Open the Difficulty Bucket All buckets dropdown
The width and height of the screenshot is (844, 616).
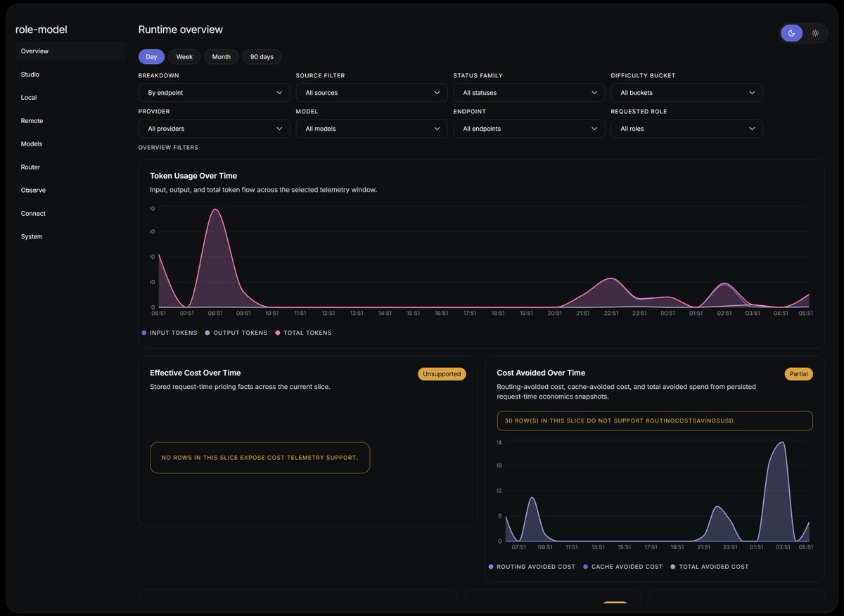686,93
